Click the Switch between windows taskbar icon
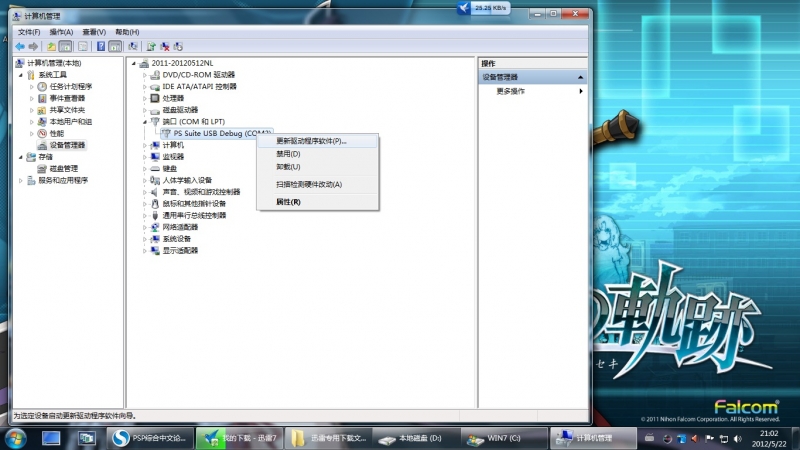 coord(86,438)
